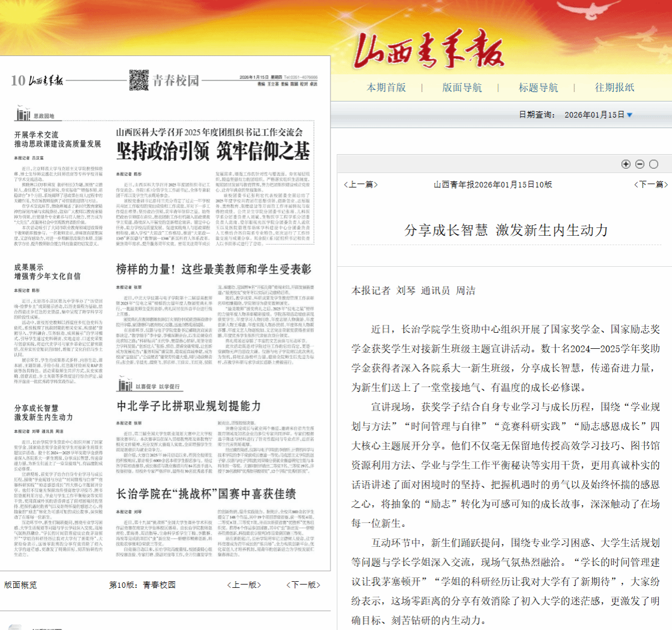Open 往期报纸 past issues
The width and height of the screenshot is (672, 630).
[614, 88]
